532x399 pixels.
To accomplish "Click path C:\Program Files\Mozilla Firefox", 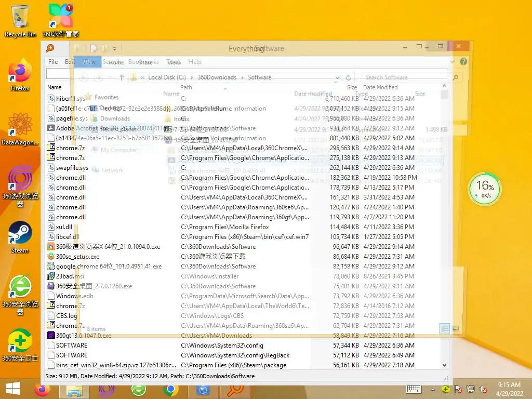I will point(224,227).
